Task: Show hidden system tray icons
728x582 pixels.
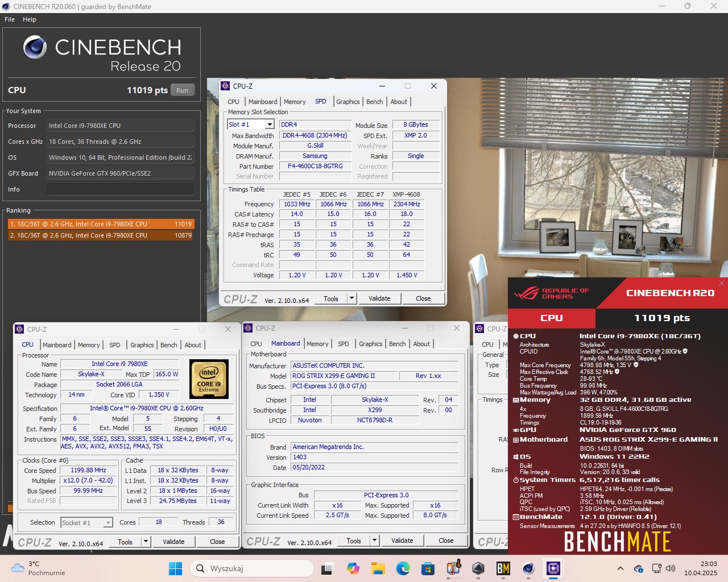Action: tap(621, 568)
